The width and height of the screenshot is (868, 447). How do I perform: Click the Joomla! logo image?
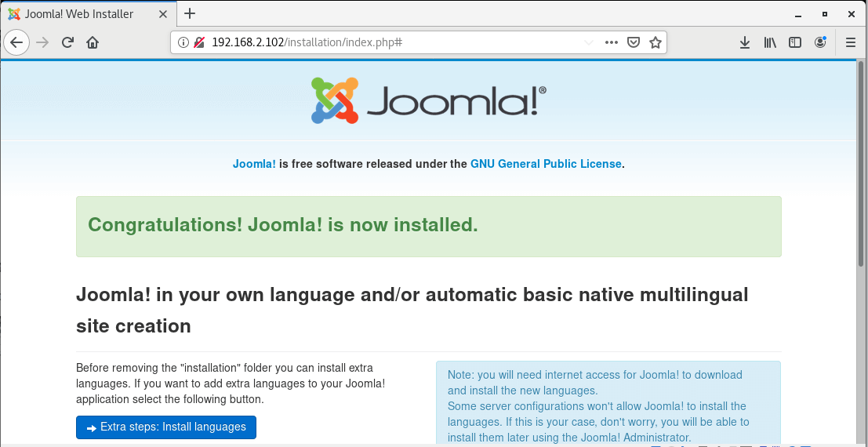click(428, 100)
